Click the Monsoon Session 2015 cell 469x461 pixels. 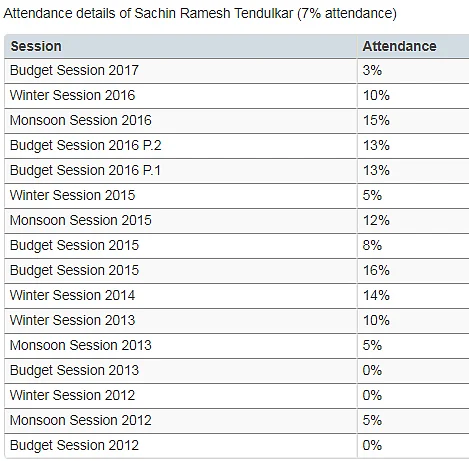[181, 221]
